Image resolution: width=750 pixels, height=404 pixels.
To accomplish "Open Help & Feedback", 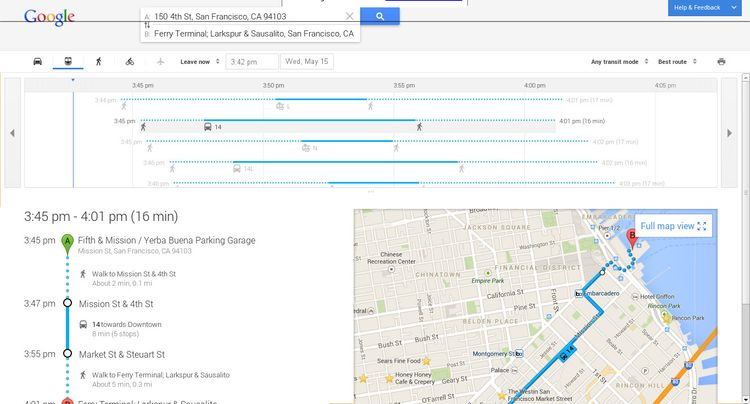I will click(x=710, y=8).
